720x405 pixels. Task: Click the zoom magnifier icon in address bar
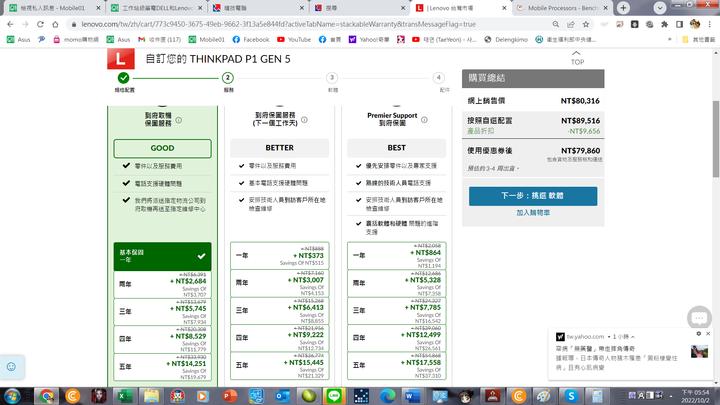tap(556, 24)
